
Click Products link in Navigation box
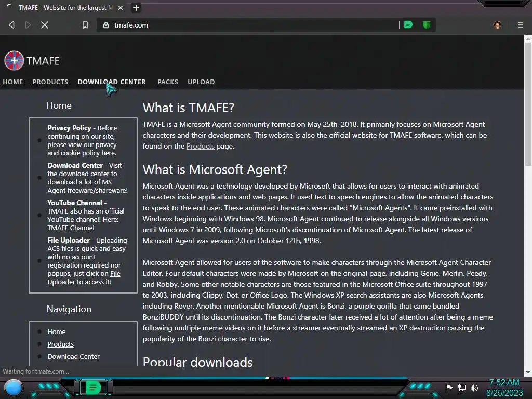pos(60,344)
